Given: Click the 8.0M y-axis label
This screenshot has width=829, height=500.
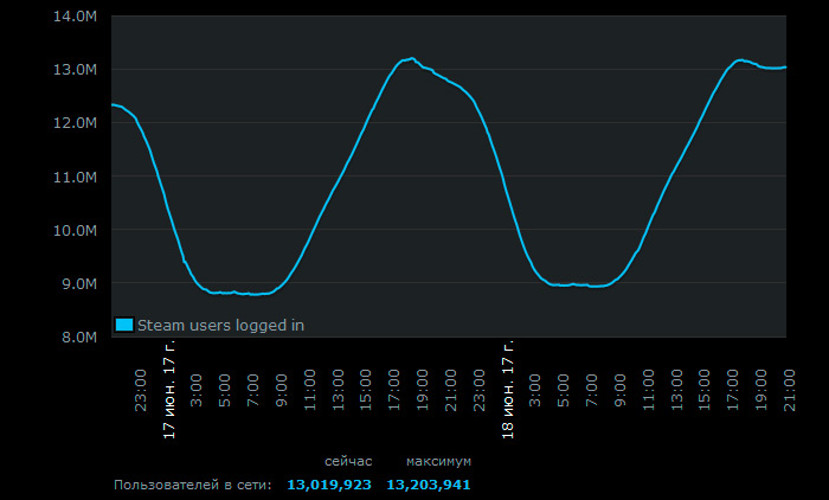Looking at the screenshot, I should pos(78,337).
